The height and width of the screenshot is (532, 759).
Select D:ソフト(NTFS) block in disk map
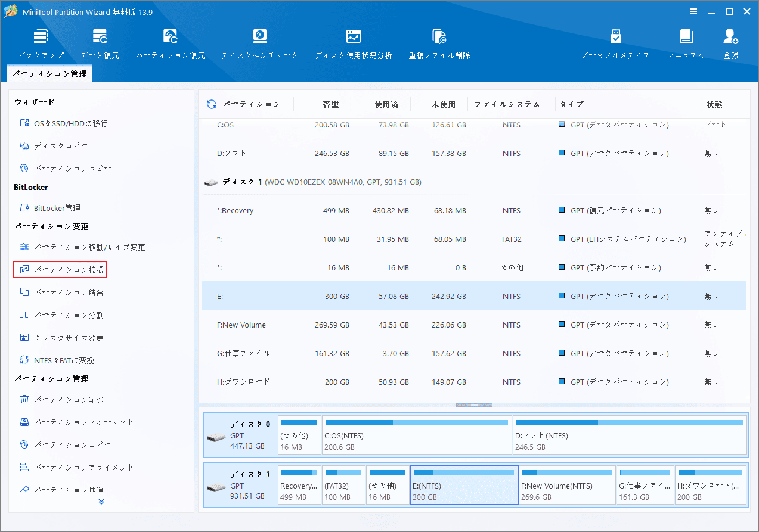click(630, 435)
